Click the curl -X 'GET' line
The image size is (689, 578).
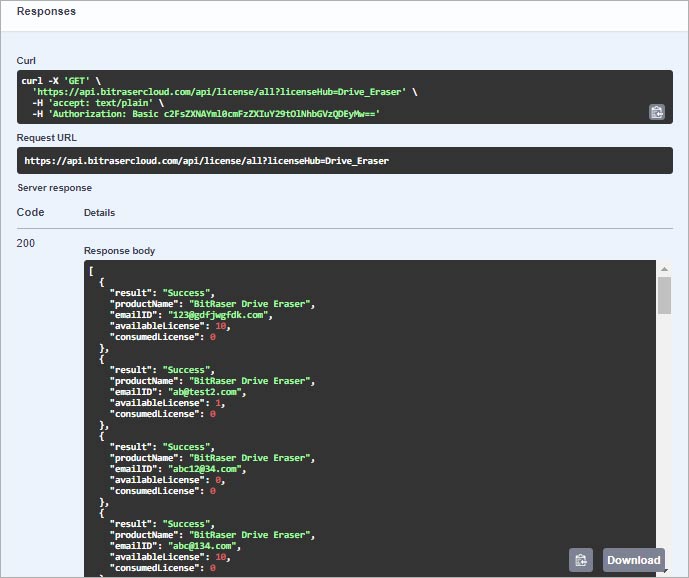pyautogui.click(x=61, y=81)
